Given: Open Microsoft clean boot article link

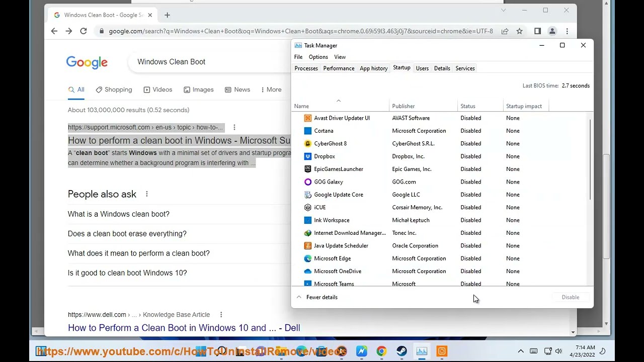Looking at the screenshot, I should pyautogui.click(x=179, y=140).
